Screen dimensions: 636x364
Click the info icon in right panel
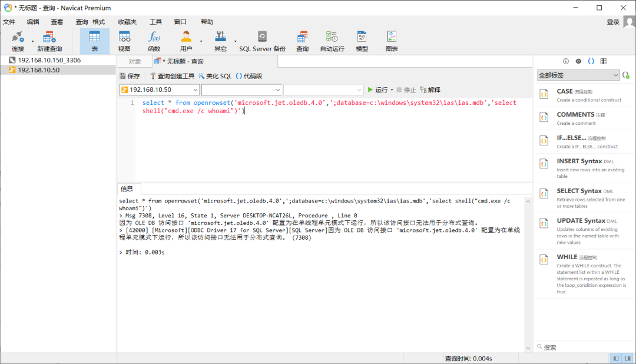566,61
